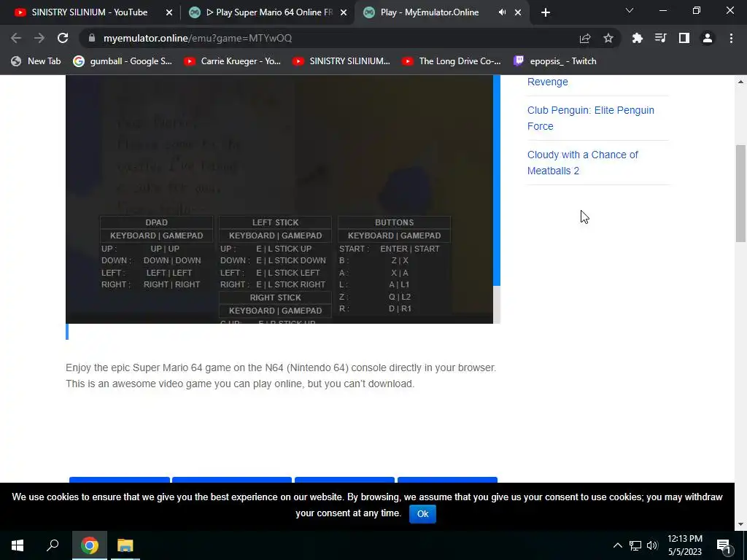Viewport: 747px width, 560px height.
Task: Open The Long Drive Co- bookmark
Action: (452, 61)
